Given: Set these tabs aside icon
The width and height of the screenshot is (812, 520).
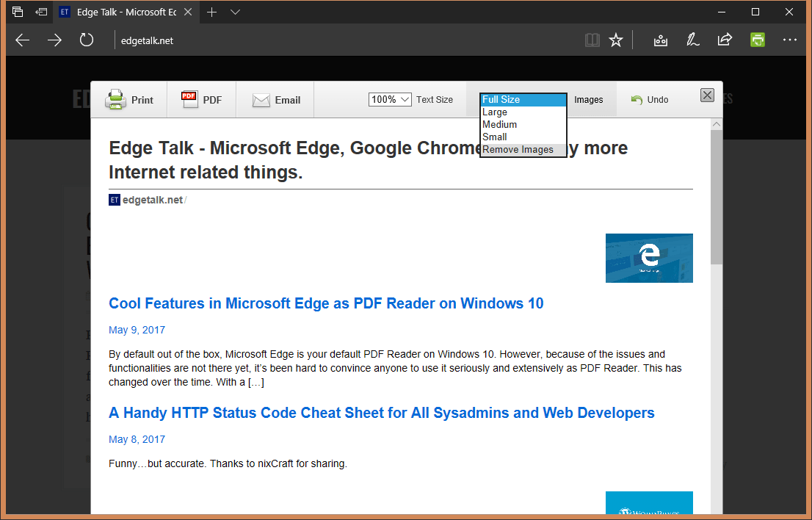Looking at the screenshot, I should (x=41, y=12).
